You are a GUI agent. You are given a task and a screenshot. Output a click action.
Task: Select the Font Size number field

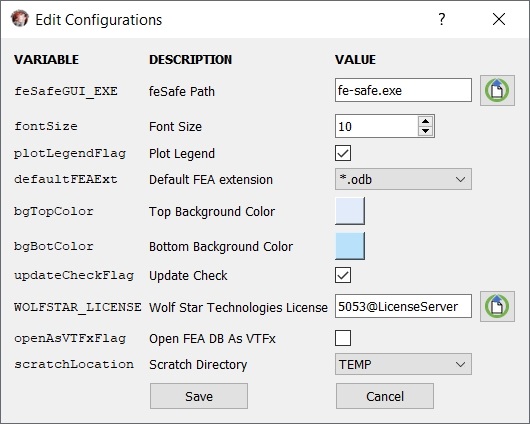pos(376,126)
